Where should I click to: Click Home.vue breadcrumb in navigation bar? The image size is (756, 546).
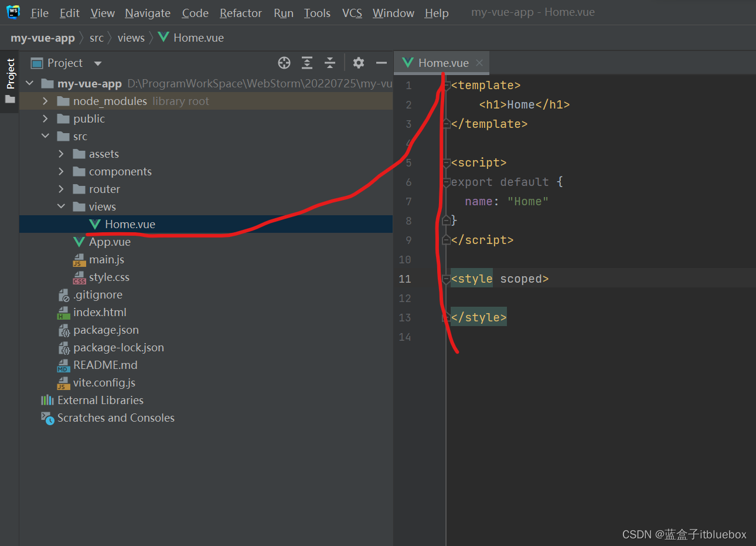click(191, 38)
